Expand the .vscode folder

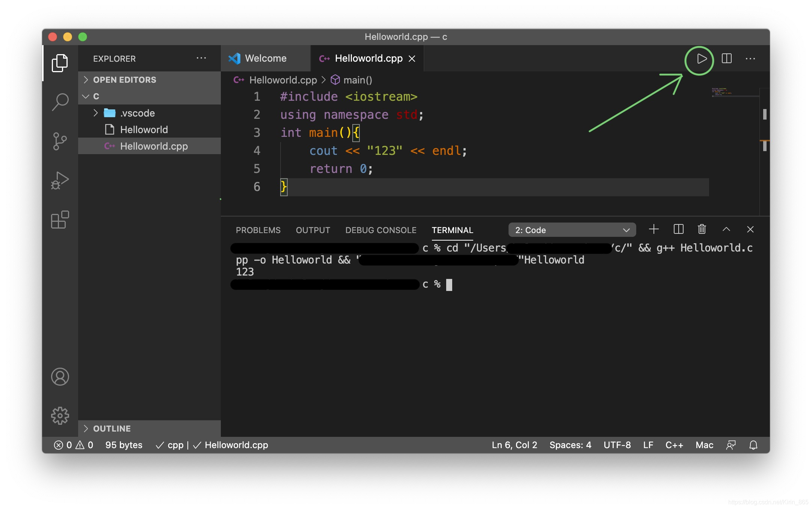coord(137,113)
